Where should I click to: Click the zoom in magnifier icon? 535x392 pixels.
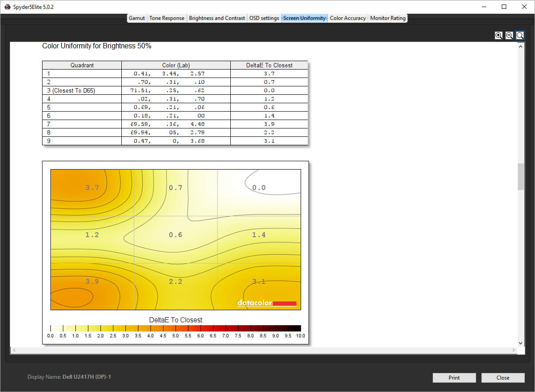click(499, 35)
